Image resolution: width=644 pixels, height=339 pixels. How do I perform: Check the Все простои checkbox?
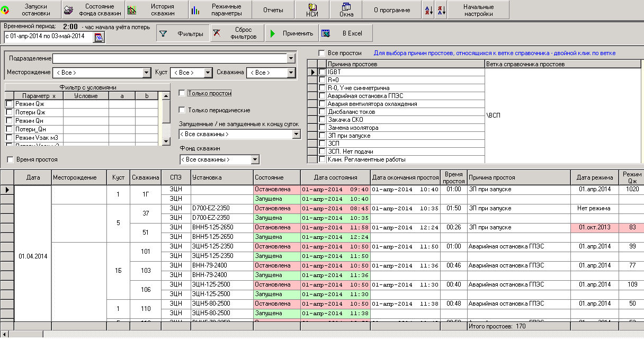tap(321, 53)
